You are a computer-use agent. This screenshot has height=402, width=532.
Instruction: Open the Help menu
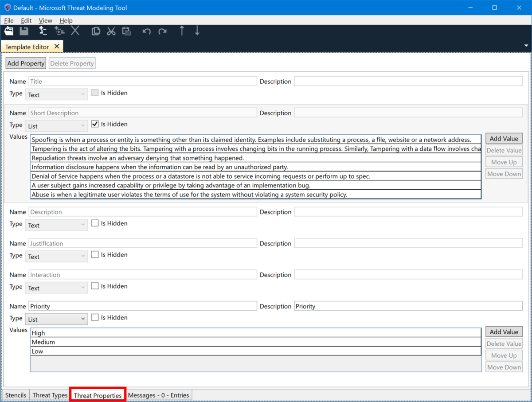66,20
